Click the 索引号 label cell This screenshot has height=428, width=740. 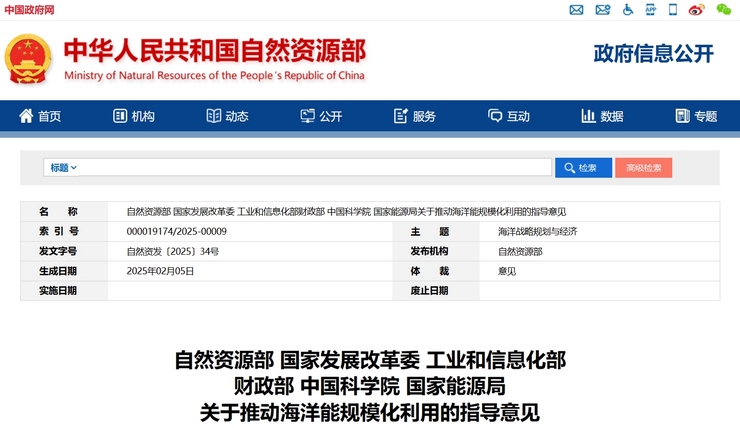(x=64, y=231)
